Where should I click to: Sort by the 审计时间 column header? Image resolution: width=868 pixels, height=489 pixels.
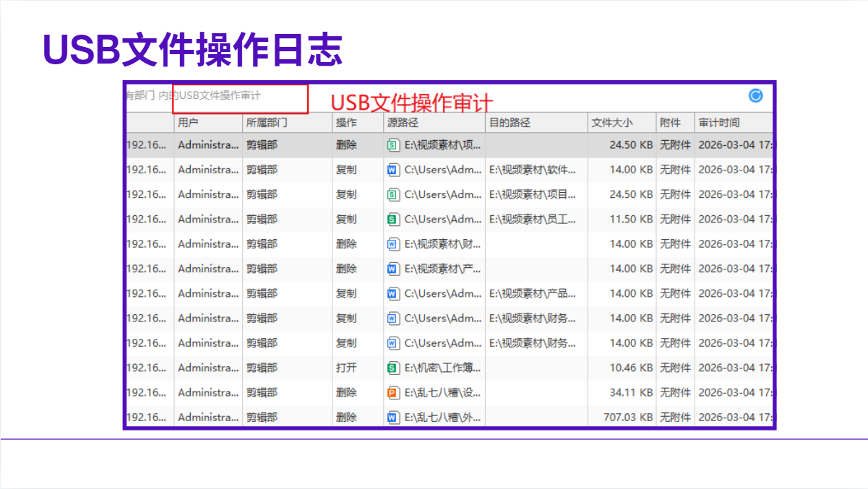pos(718,123)
